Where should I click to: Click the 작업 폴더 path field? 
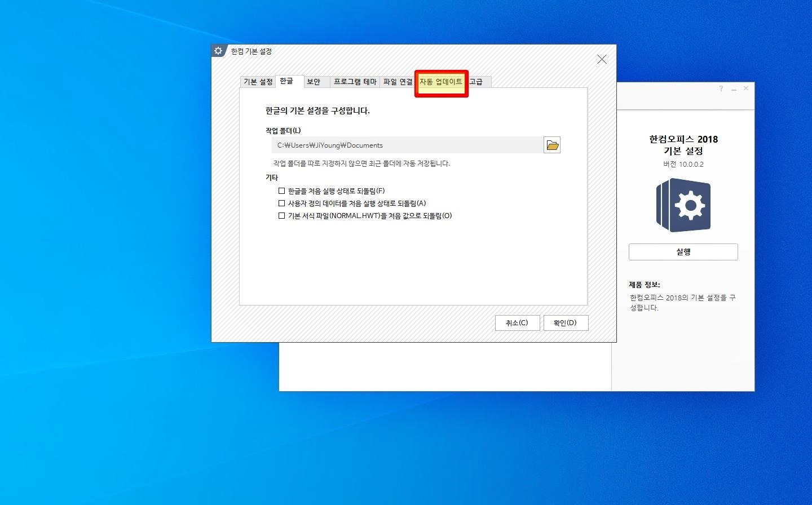coord(407,145)
